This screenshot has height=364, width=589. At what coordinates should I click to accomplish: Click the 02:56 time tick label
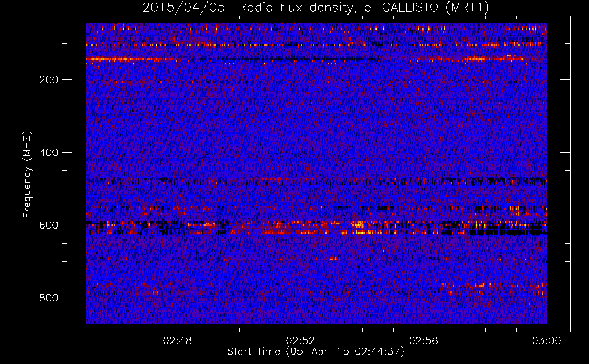tap(424, 341)
